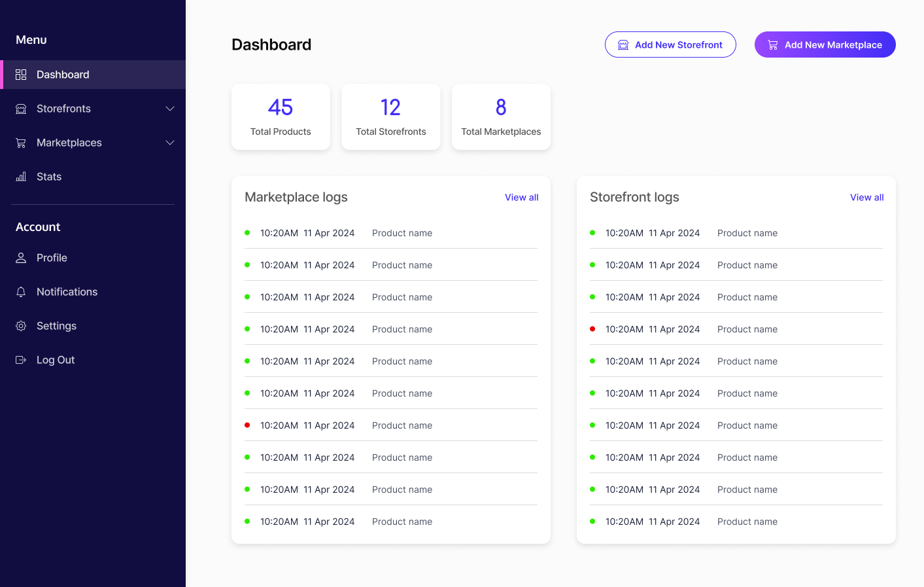Click the red status dot in Storefront logs
Screen dimensions: 924x587
[x=592, y=329]
